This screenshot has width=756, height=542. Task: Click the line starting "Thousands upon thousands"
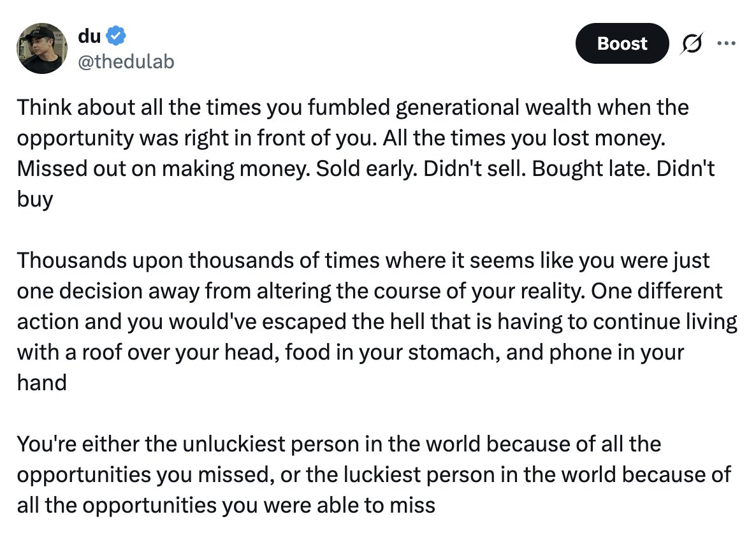click(363, 260)
